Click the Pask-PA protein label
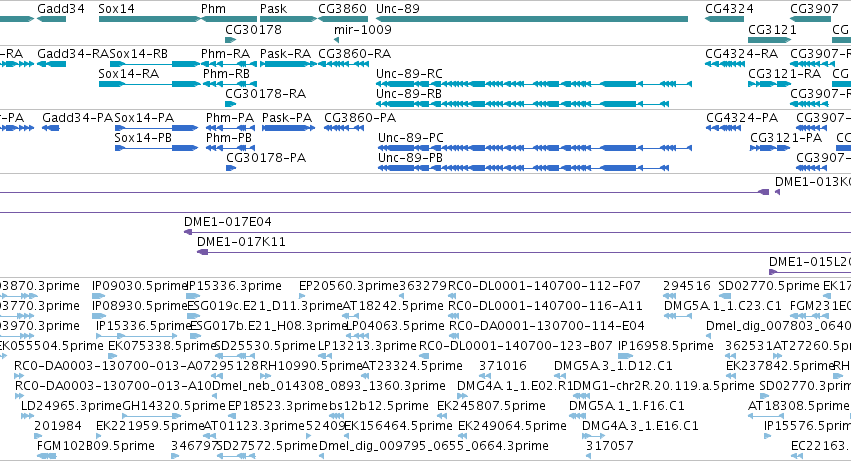The width and height of the screenshot is (851, 461). (x=287, y=117)
